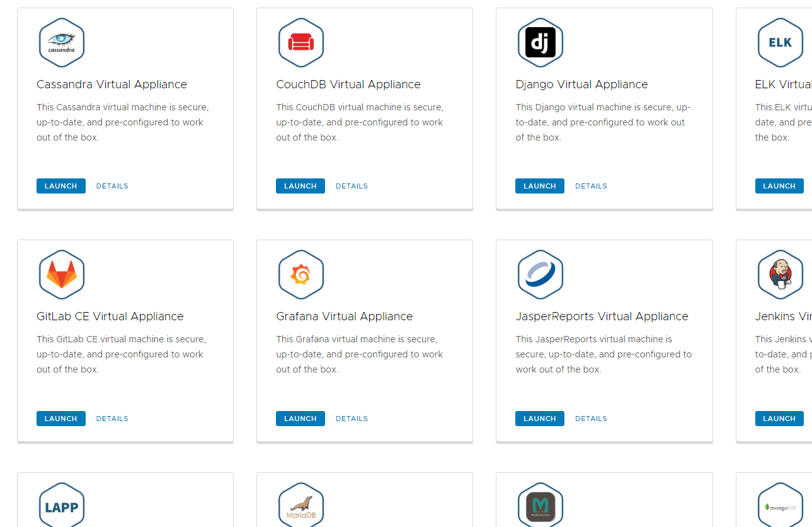Click the Django dj logo icon
812x527 pixels.
pos(540,43)
